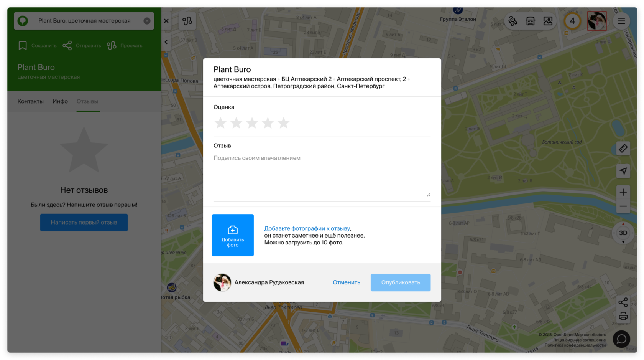
Task: Open the photo layer icon in top bar
Action: tap(548, 21)
